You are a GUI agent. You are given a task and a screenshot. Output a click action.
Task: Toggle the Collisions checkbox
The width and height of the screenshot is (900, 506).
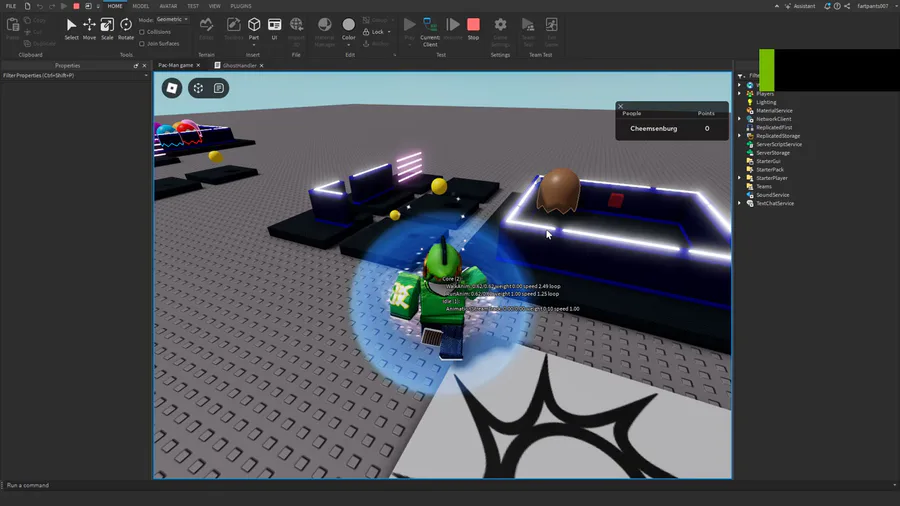142,32
